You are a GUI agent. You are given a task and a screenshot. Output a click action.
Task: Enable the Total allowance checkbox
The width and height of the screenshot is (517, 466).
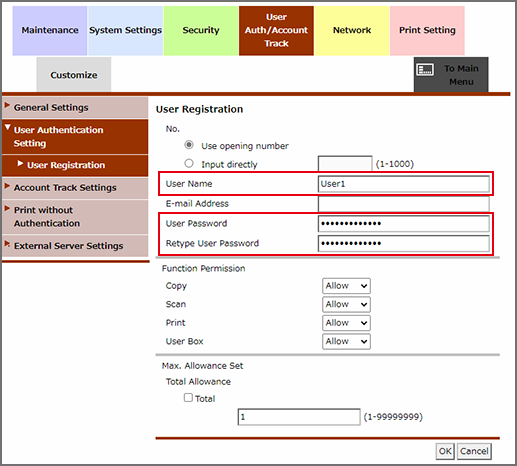pyautogui.click(x=188, y=397)
